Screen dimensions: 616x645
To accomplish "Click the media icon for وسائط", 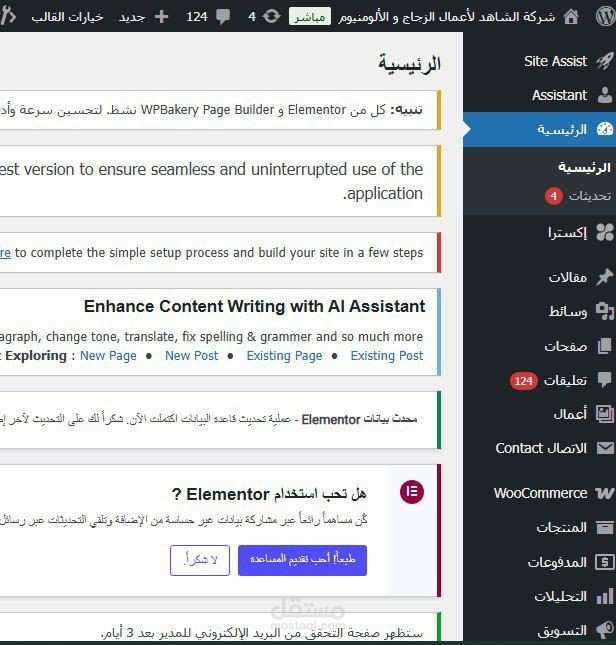I will 605,311.
